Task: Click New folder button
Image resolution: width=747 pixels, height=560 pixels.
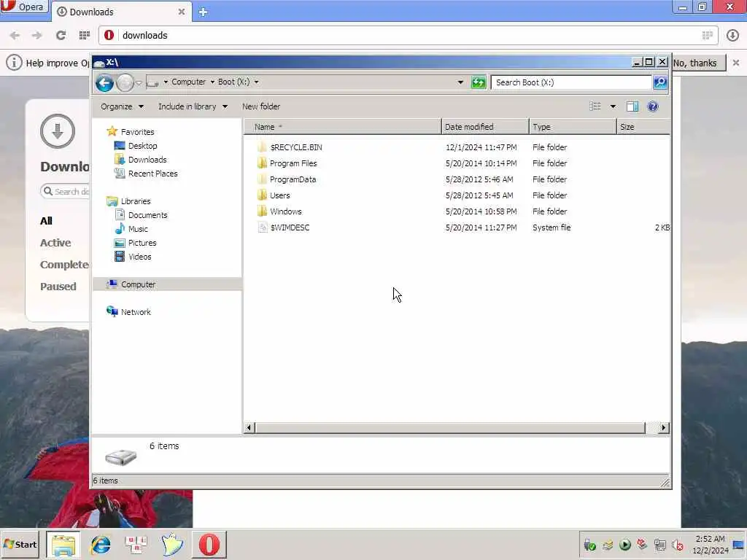Action: 261,106
